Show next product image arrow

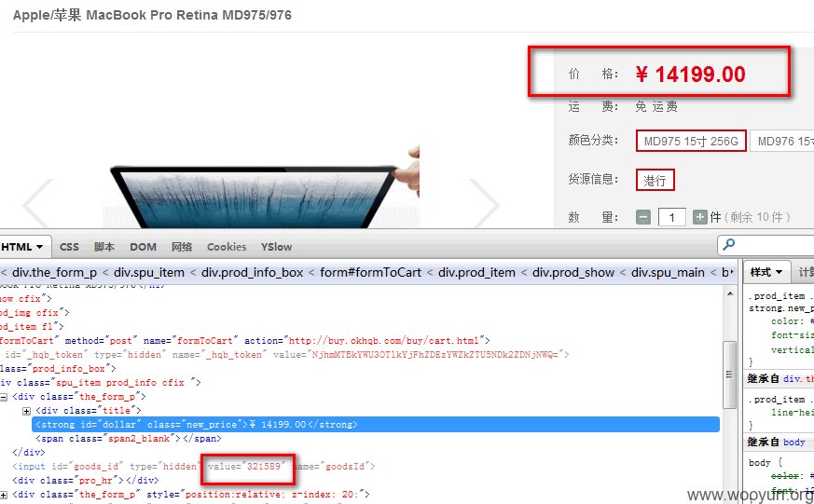[x=484, y=203]
